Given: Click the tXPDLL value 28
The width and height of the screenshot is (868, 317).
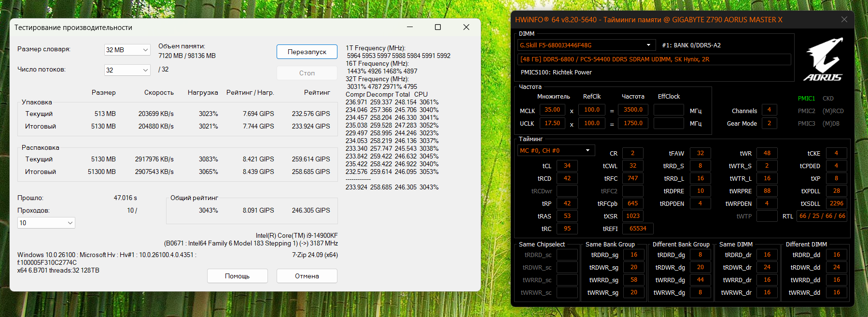Looking at the screenshot, I should click(x=837, y=191).
